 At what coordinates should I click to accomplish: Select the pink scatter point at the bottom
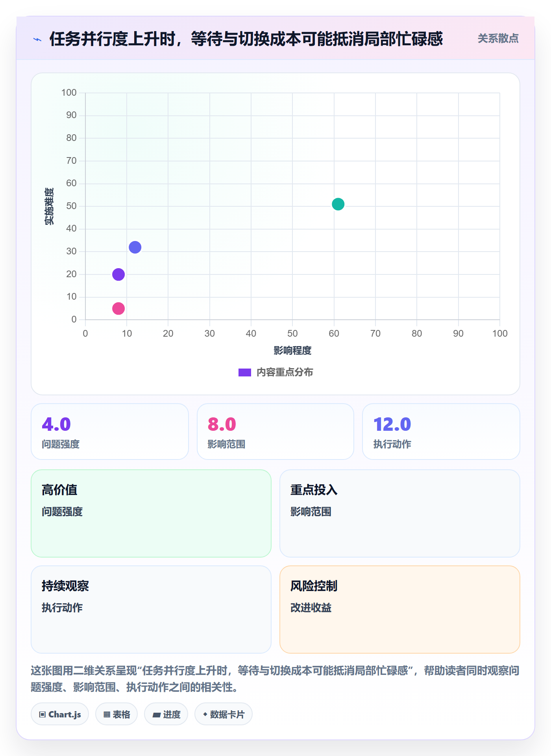click(x=118, y=309)
